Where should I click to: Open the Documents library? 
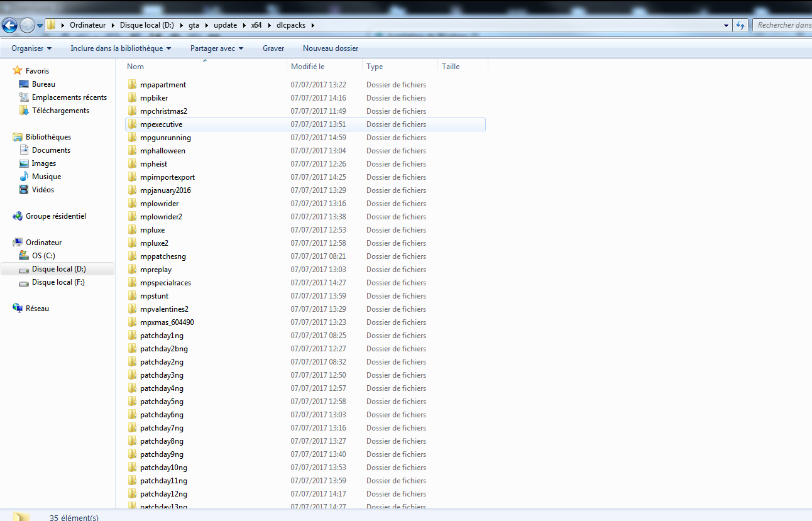(x=51, y=150)
